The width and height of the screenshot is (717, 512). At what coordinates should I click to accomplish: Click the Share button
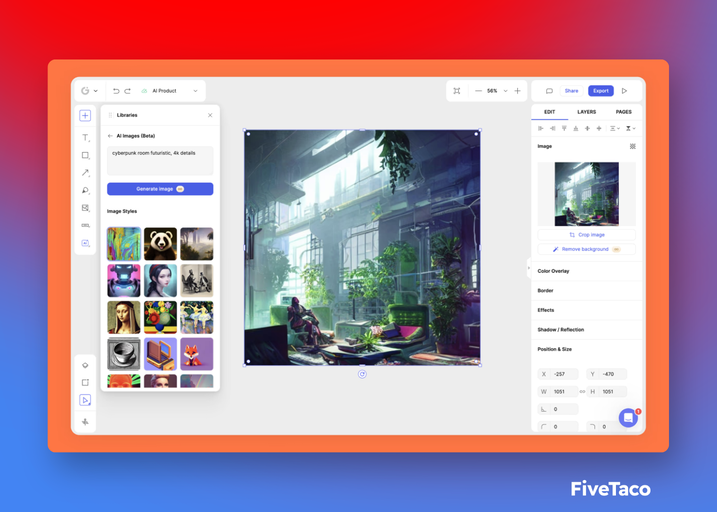(x=572, y=91)
